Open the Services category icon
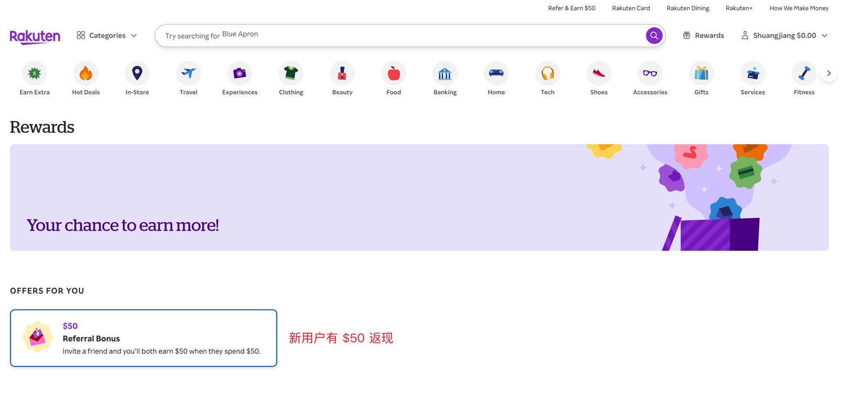 tap(753, 73)
